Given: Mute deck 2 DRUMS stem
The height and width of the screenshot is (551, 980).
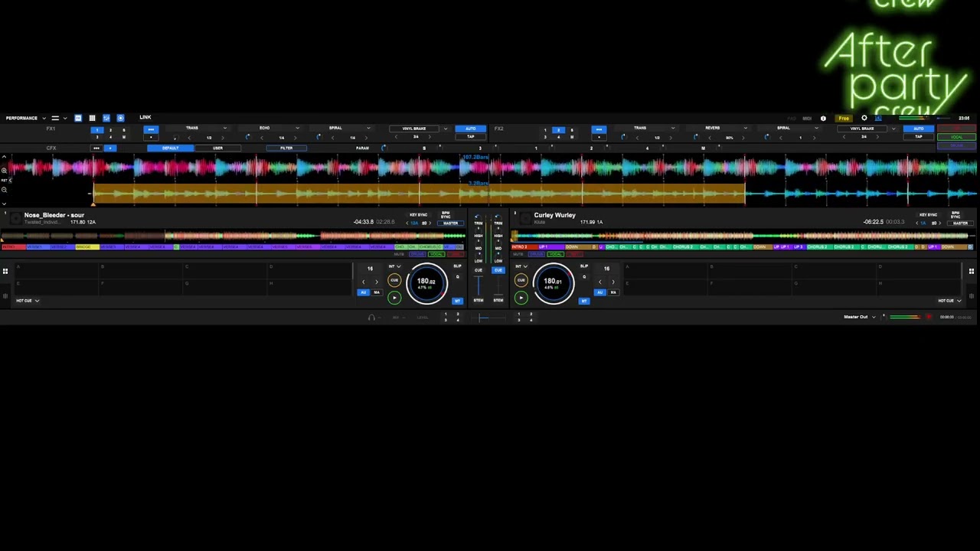Looking at the screenshot, I should [536, 254].
